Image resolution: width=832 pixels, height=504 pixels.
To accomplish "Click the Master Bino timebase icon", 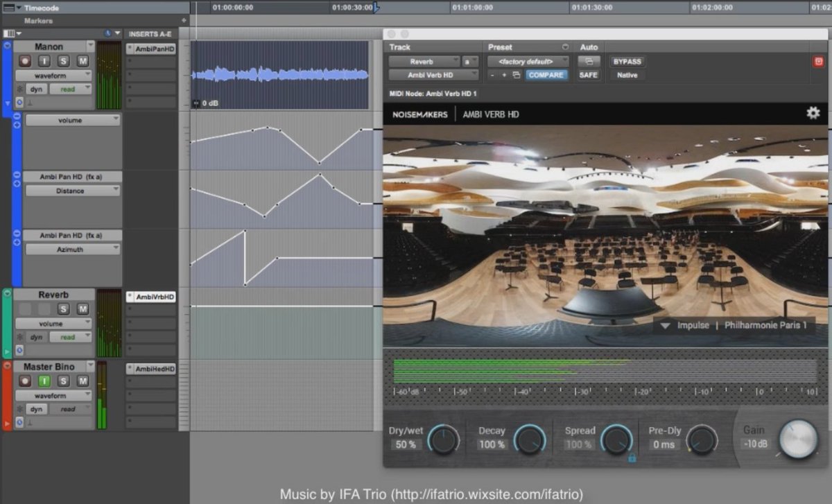I will click(19, 422).
